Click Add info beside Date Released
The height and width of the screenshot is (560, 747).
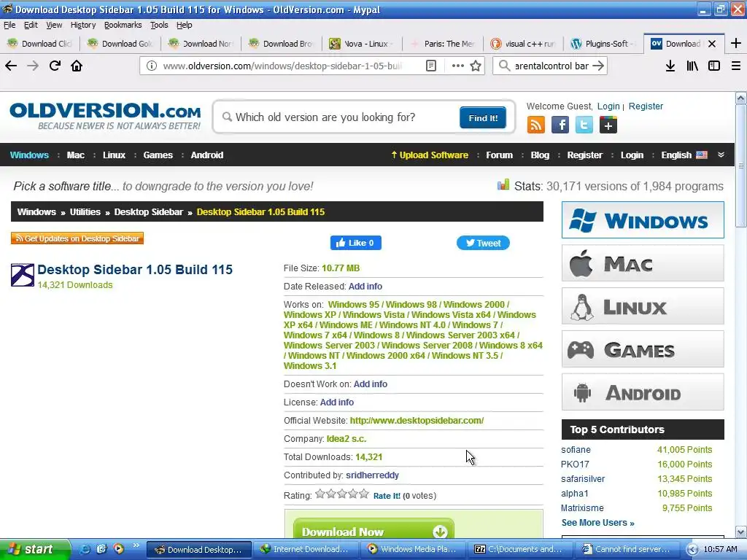(365, 286)
